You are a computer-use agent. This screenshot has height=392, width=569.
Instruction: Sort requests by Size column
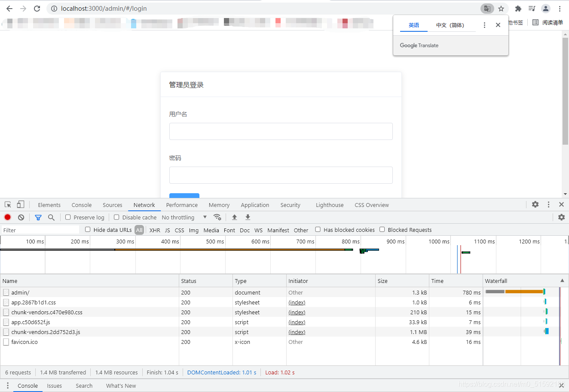click(402, 281)
